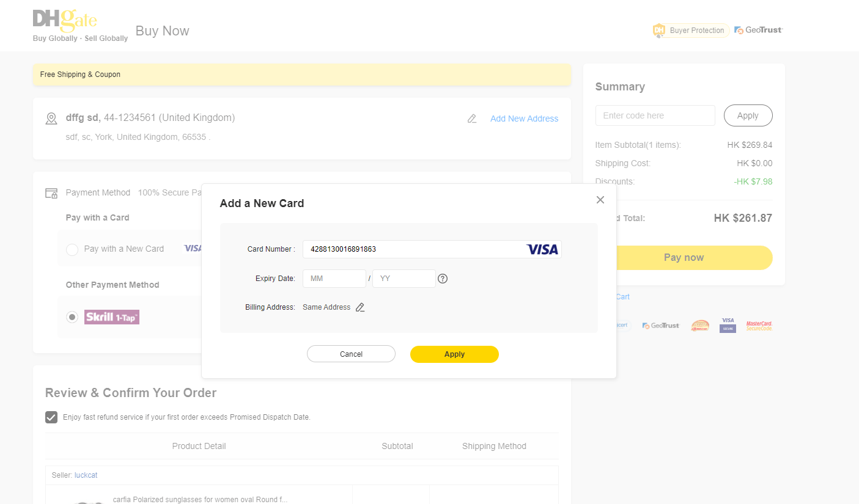Cancel adding the new card
Image resolution: width=859 pixels, height=504 pixels.
pos(351,354)
